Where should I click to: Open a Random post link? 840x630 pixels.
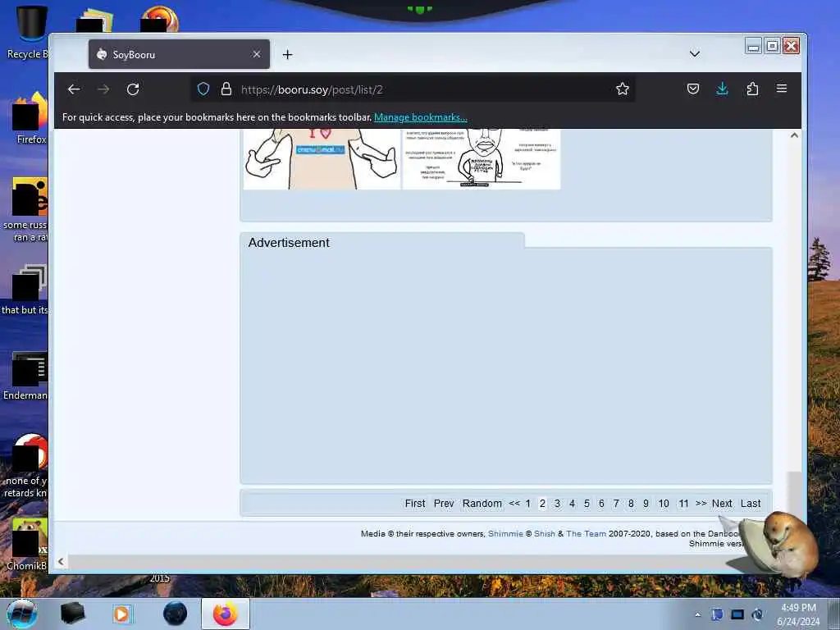tap(482, 504)
